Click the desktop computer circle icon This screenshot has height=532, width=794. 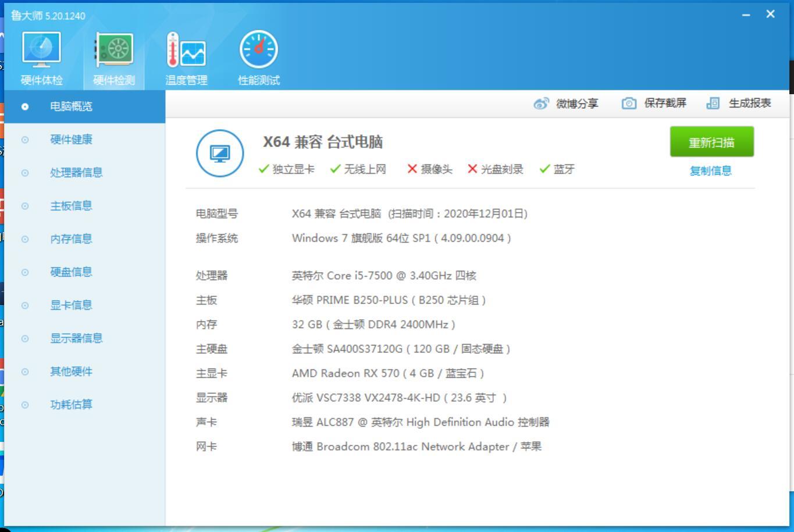click(220, 153)
